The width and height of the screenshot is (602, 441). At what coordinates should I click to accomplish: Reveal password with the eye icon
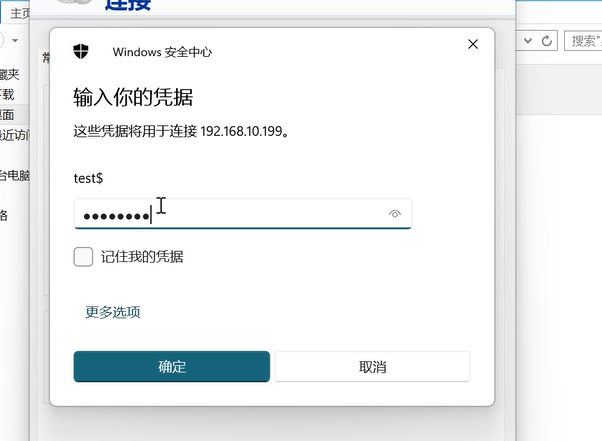click(395, 214)
